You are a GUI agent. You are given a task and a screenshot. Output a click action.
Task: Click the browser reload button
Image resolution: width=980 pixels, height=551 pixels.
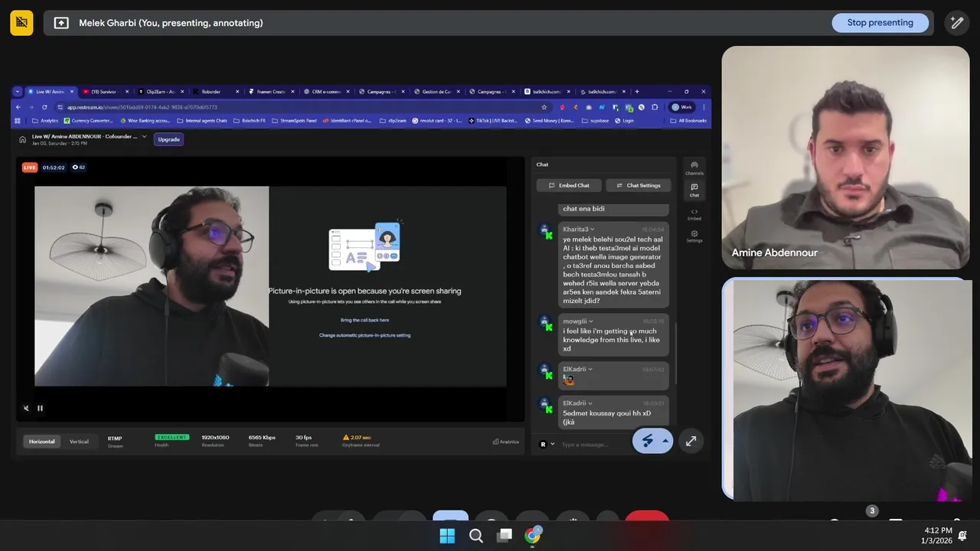44,107
